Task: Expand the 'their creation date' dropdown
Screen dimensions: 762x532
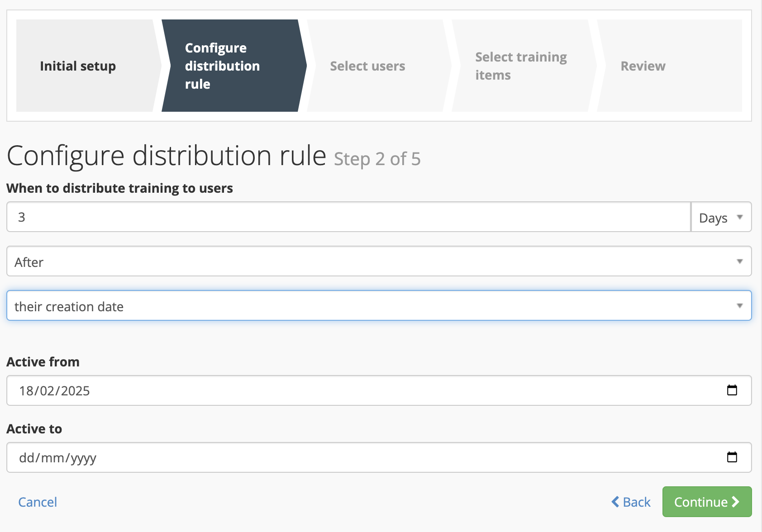Action: coord(379,306)
